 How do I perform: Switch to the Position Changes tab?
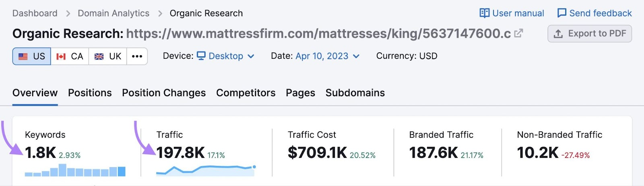click(x=164, y=93)
